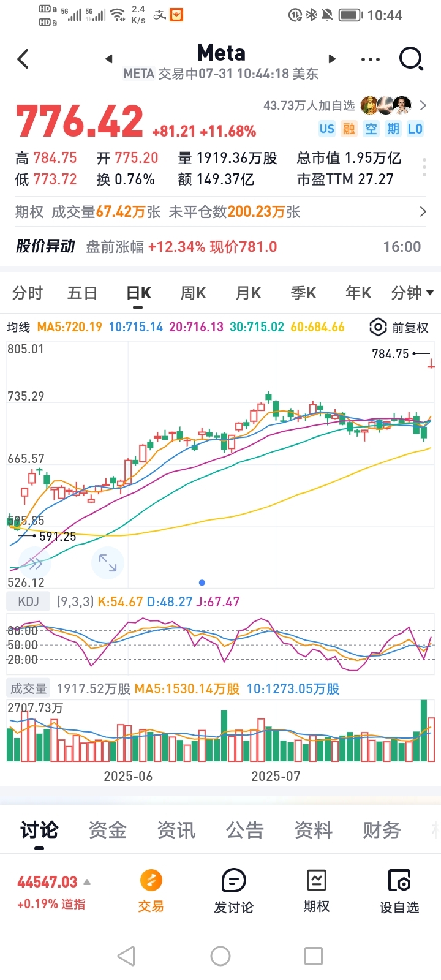
Task: Go to previous stock with left triangle
Action: (109, 59)
